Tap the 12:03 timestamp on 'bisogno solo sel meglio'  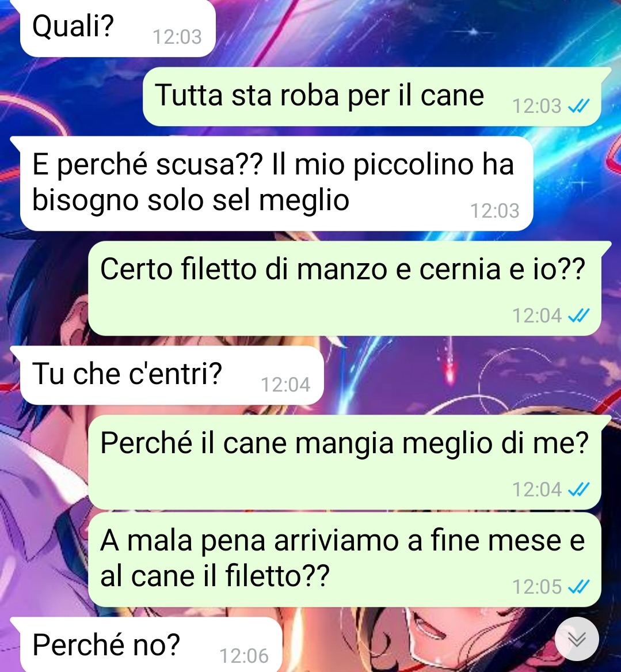coord(494,210)
